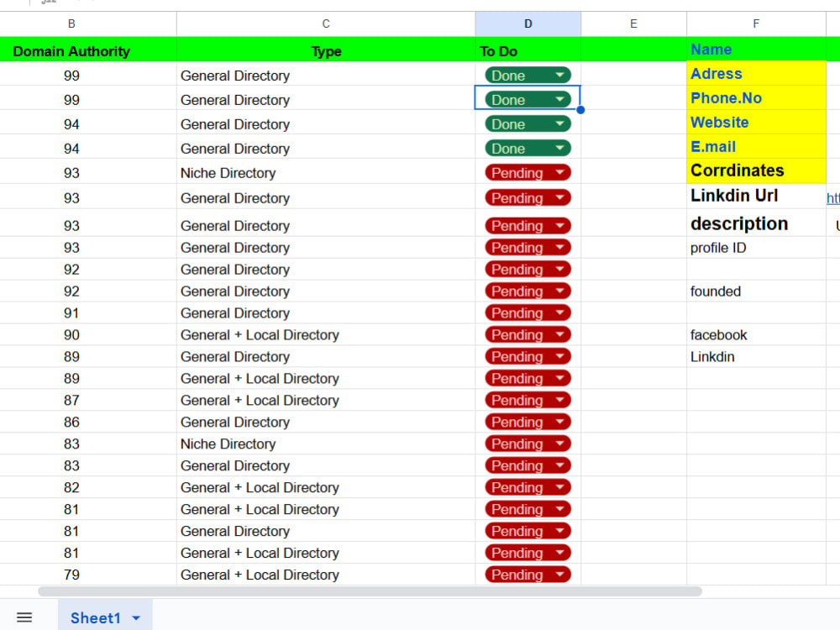Select General Directory cell in the 91 row

pos(326,312)
